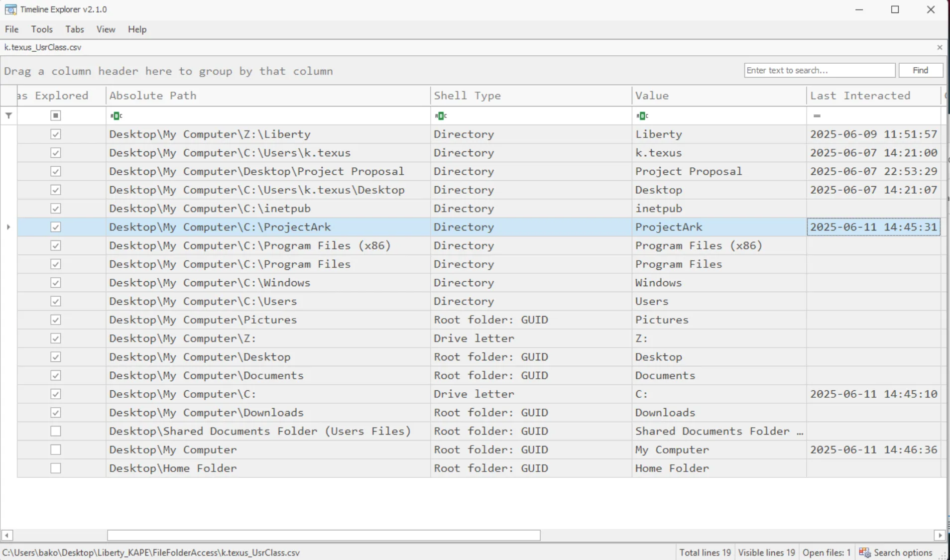Open the View menu
This screenshot has width=950, height=560.
point(106,29)
